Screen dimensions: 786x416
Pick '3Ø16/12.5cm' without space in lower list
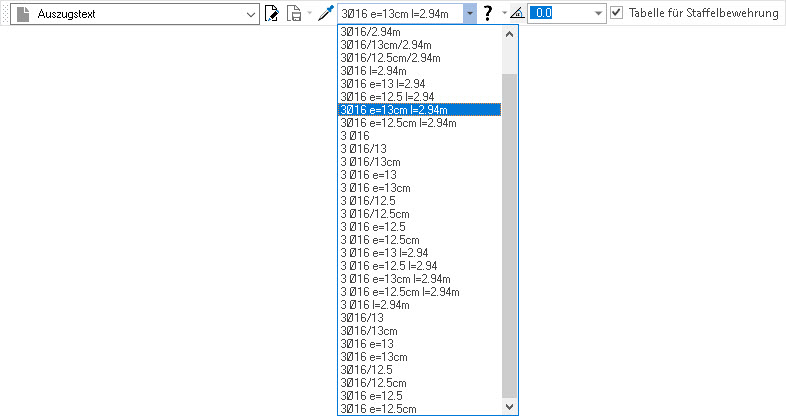pos(420,383)
